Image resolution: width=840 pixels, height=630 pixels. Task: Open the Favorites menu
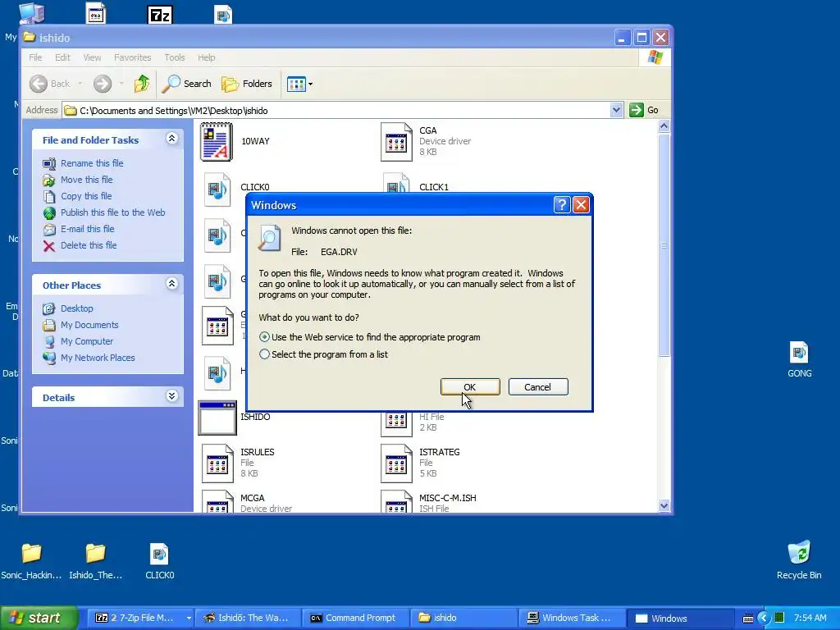132,57
